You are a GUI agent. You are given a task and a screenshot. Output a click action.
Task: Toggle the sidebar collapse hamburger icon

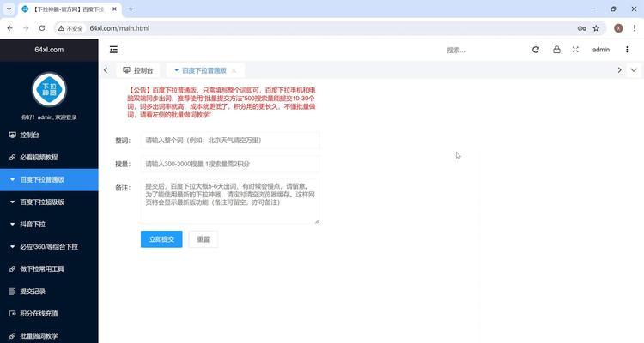tap(113, 50)
